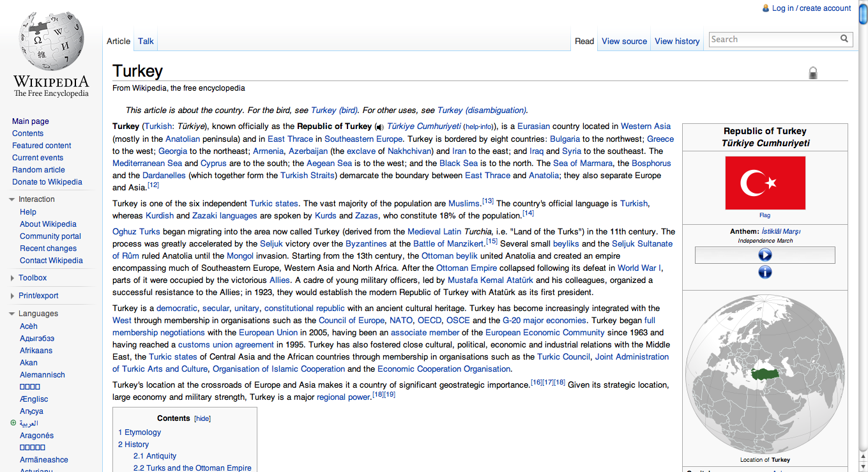Viewport: 868px width, 472px height.
Task: Open the regional power link
Action: [x=344, y=397]
